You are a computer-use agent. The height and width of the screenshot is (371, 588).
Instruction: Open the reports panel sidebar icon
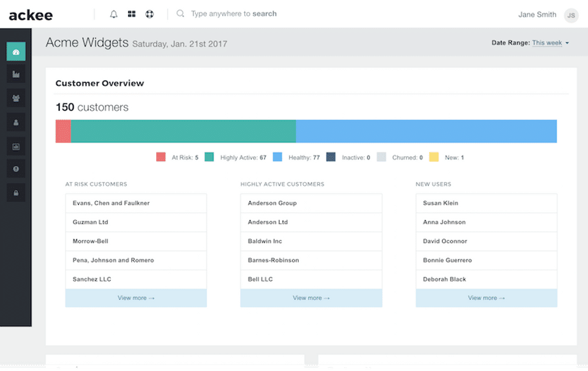click(x=16, y=147)
